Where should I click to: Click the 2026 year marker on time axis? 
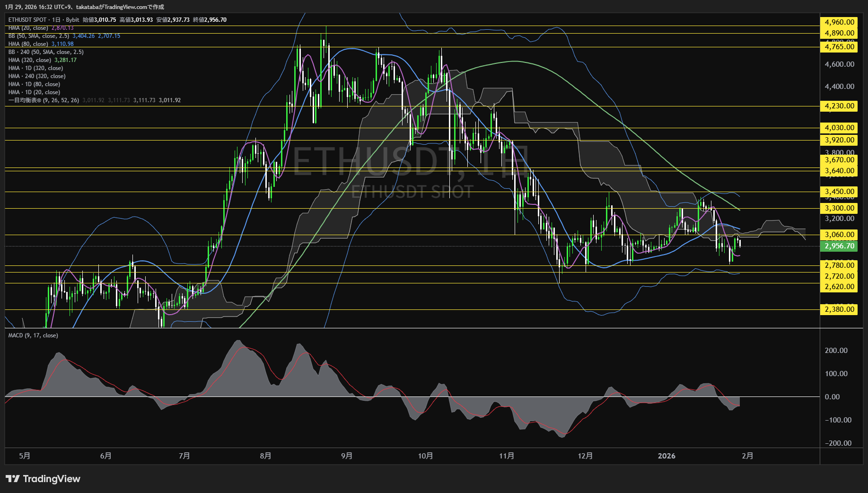pyautogui.click(x=666, y=456)
